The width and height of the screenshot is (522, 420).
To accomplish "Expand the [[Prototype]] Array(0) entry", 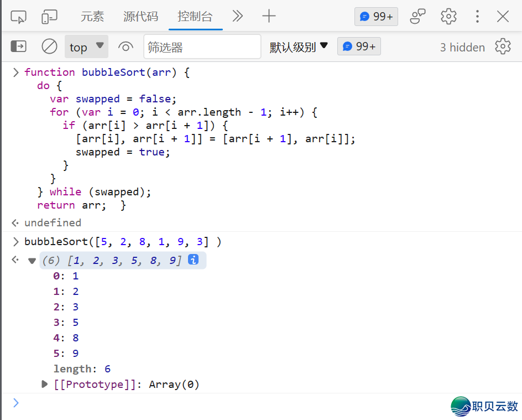I will [45, 384].
